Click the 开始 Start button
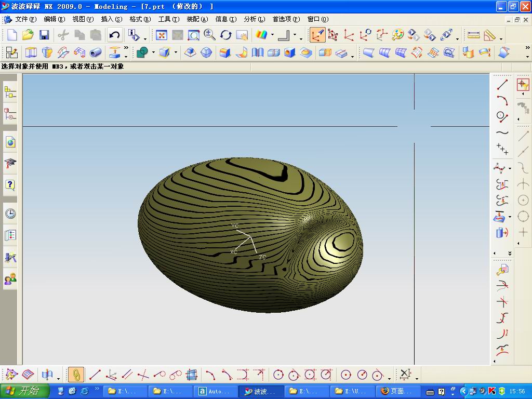Viewport: 532px width, 399px height. (x=24, y=391)
